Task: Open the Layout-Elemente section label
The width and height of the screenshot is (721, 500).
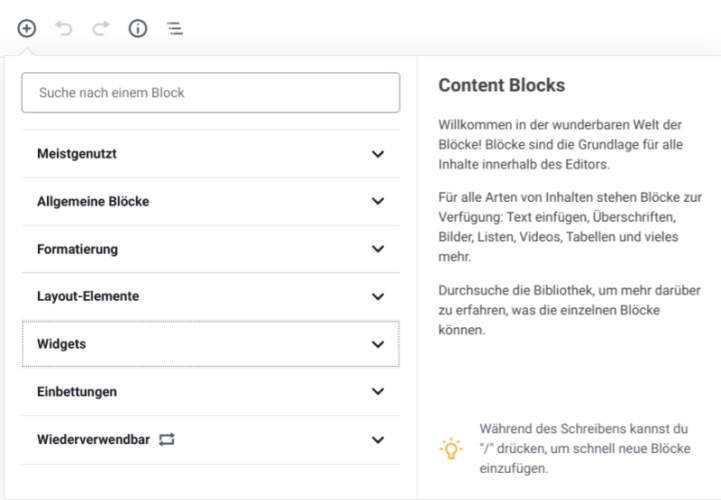Action: [x=88, y=296]
